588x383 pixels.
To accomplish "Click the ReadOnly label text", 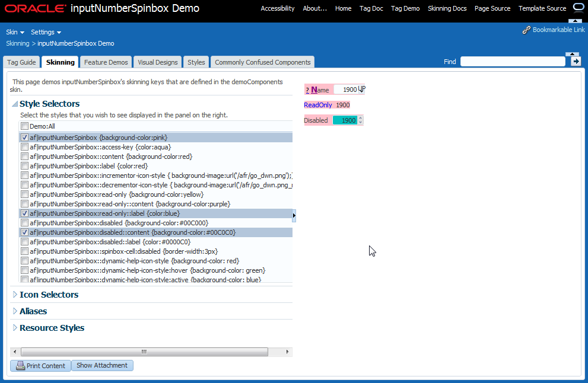I will [317, 105].
